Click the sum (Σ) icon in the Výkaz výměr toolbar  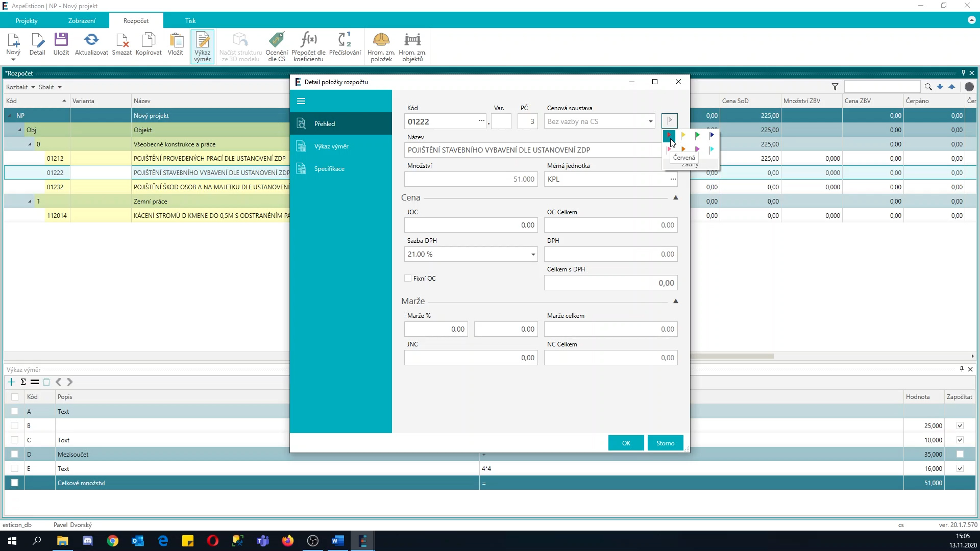tap(23, 382)
